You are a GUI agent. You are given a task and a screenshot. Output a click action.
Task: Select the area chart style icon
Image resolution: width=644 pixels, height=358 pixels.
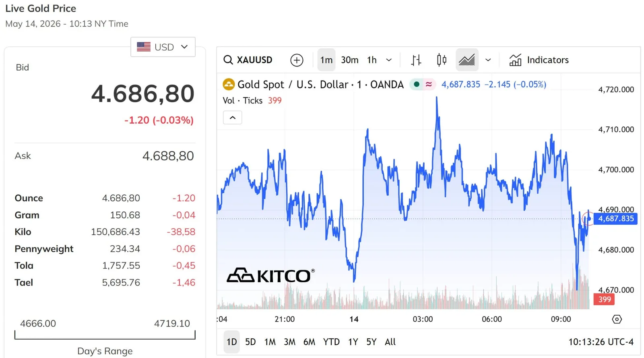(x=467, y=60)
